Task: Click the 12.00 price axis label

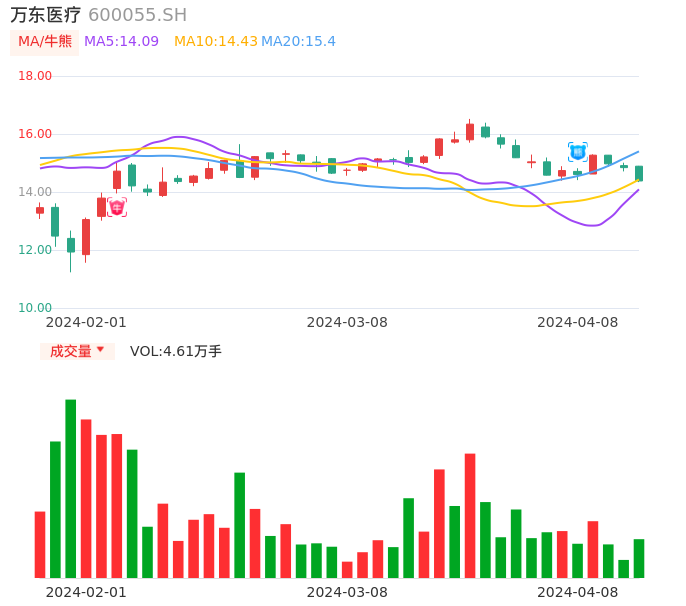Action: pyautogui.click(x=35, y=250)
